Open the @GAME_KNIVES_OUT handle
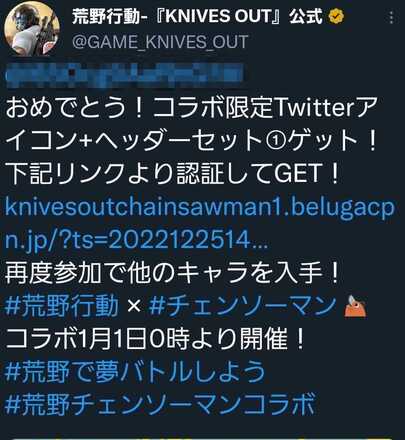This screenshot has height=440, width=405. click(160, 42)
